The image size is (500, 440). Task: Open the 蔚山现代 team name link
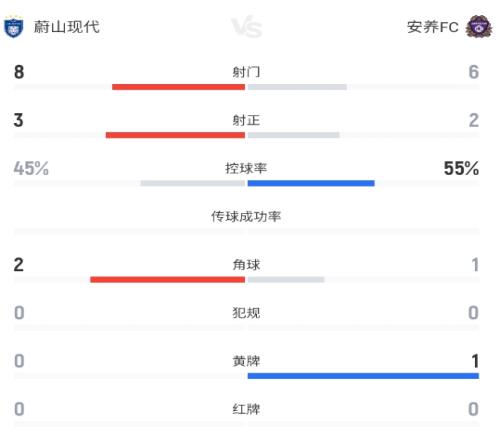click(67, 27)
